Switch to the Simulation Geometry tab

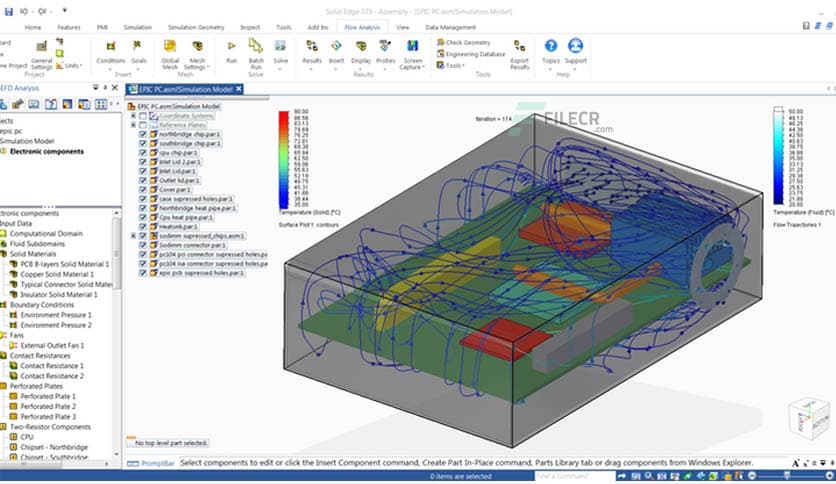pyautogui.click(x=196, y=27)
